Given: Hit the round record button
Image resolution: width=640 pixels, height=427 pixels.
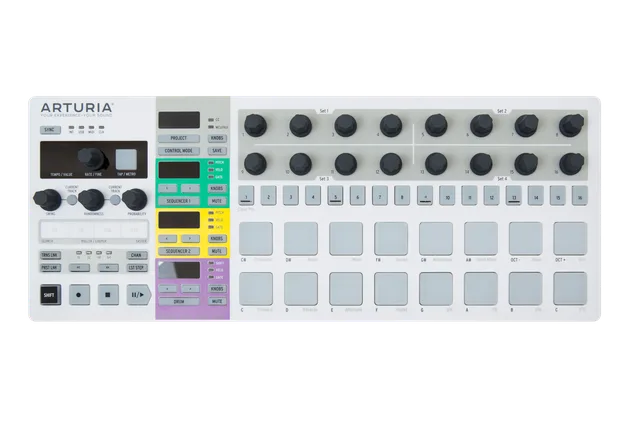Looking at the screenshot, I should click(x=79, y=295).
